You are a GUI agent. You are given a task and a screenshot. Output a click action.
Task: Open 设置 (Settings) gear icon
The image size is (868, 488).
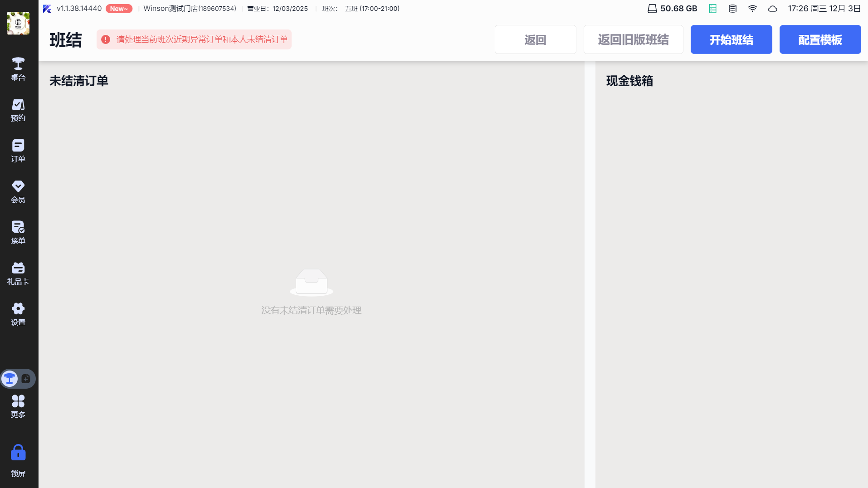point(18,314)
